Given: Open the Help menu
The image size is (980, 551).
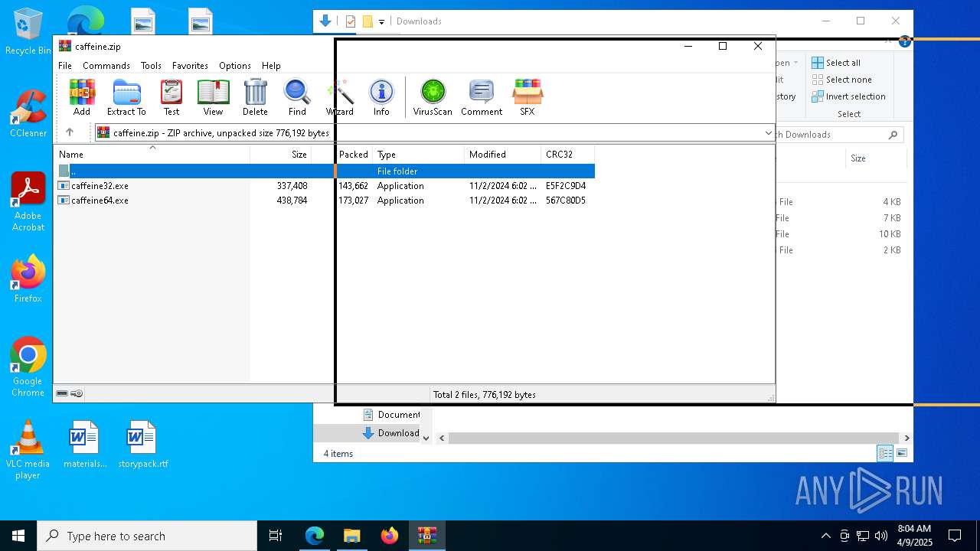Looking at the screenshot, I should click(x=271, y=66).
